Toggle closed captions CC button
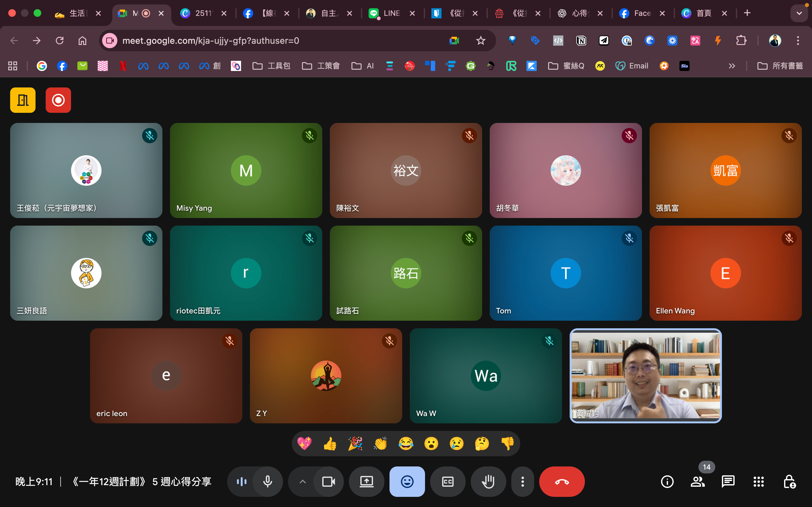 (x=448, y=482)
